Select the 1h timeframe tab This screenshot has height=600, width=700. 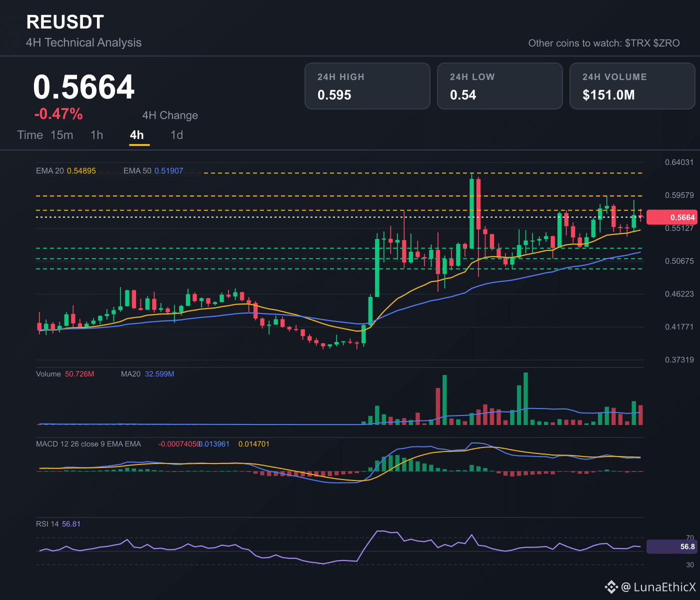point(97,135)
